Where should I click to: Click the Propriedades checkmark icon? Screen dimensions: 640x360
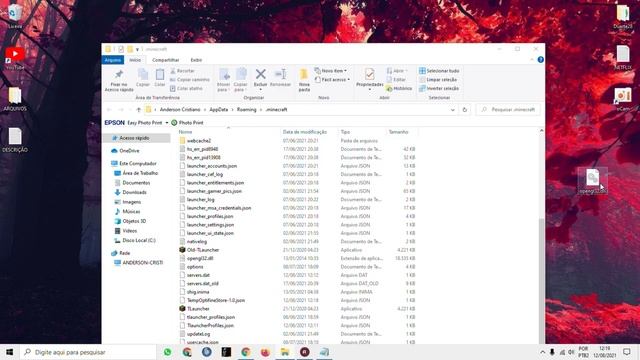click(x=369, y=74)
